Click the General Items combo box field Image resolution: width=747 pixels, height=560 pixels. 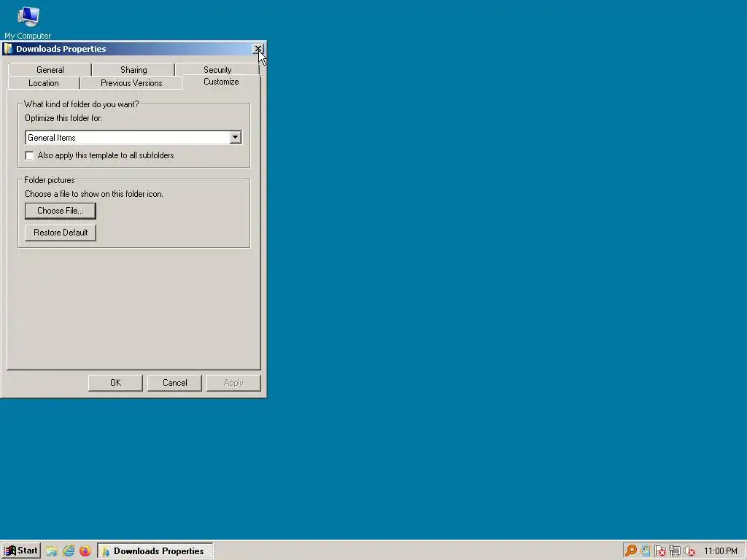[x=133, y=138]
